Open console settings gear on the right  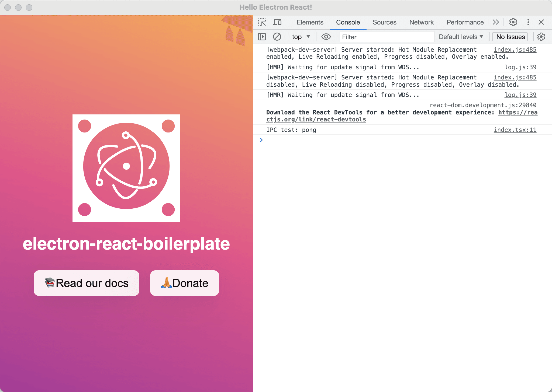click(541, 37)
